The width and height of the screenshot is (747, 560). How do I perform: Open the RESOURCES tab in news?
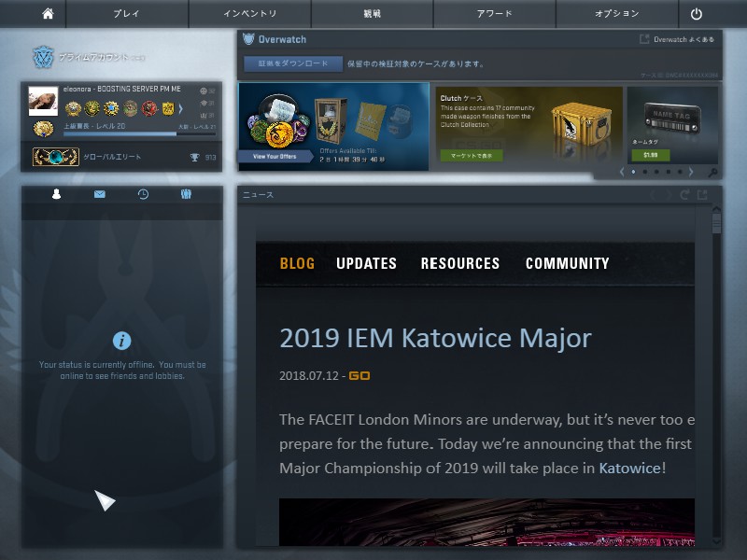click(460, 263)
